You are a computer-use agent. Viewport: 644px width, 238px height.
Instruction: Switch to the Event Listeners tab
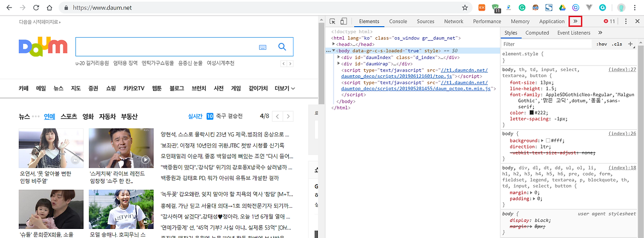click(x=574, y=33)
